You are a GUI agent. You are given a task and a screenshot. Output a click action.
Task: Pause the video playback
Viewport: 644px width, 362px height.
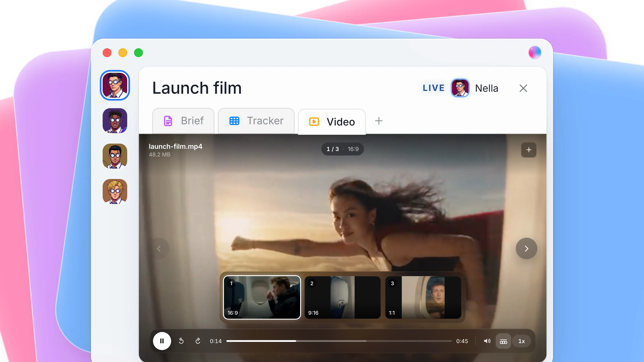pyautogui.click(x=162, y=341)
